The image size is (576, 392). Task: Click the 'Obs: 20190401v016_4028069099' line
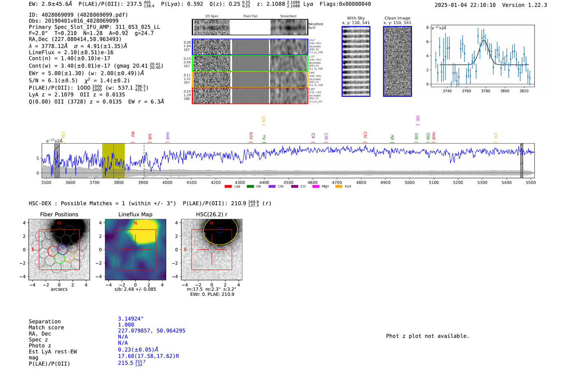tap(74, 21)
